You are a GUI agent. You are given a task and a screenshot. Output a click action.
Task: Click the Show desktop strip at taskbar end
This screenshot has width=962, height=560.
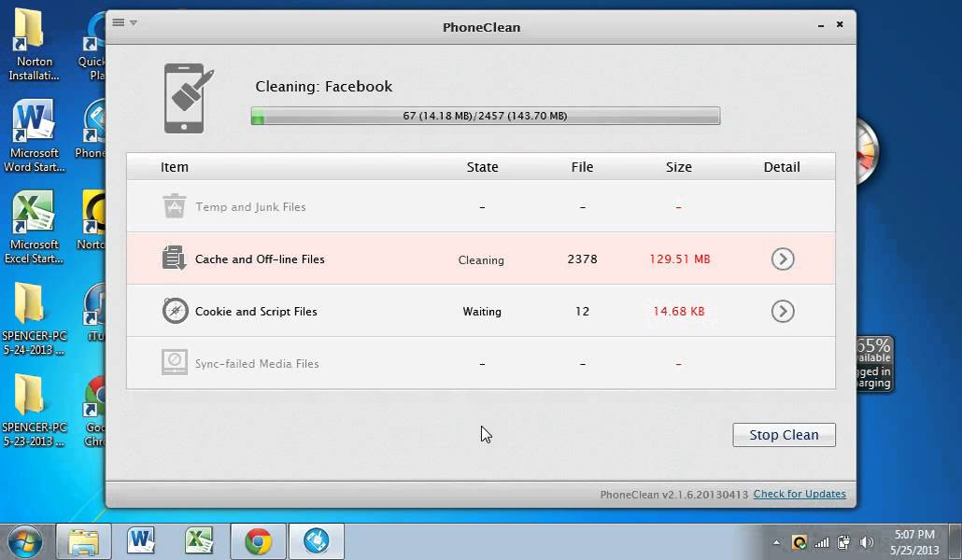[955, 541]
